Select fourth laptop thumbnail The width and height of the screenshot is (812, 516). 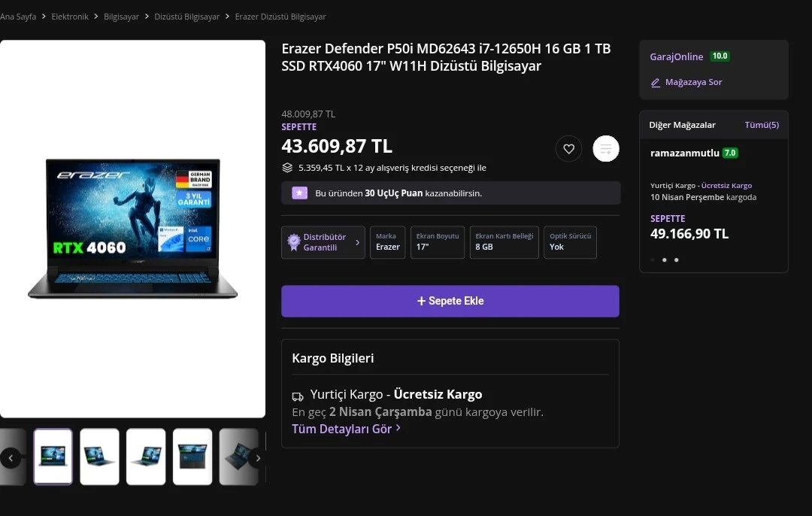tap(192, 457)
